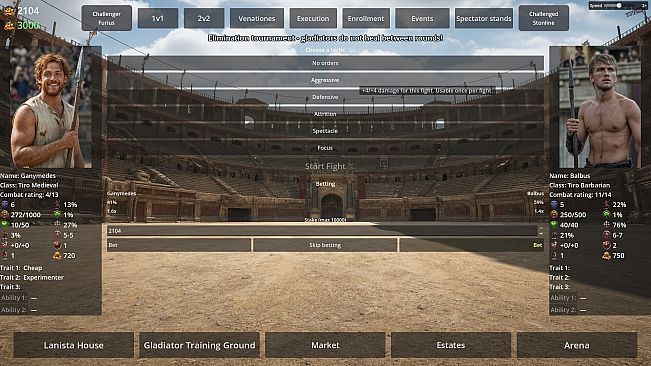The height and width of the screenshot is (366, 651).
Task: Click Balbus' damage range icon beside 6-7
Action: tap(606, 235)
